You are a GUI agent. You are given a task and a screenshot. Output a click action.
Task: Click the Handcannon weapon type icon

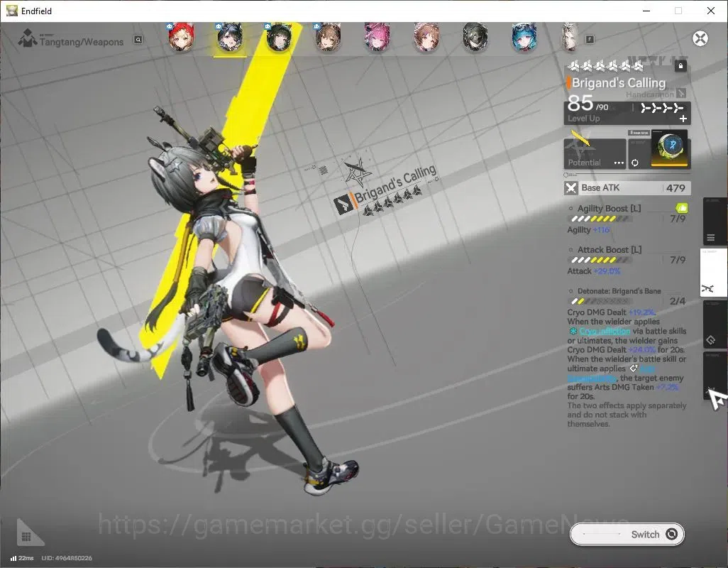click(680, 94)
